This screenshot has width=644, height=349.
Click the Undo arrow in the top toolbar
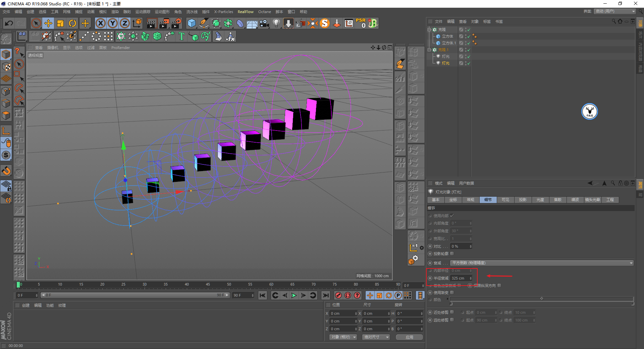click(9, 23)
